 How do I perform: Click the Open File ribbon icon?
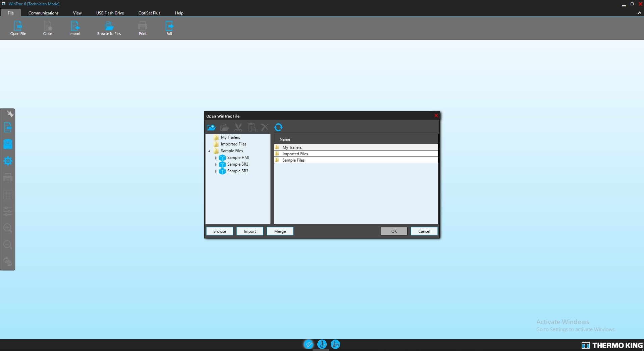(18, 28)
